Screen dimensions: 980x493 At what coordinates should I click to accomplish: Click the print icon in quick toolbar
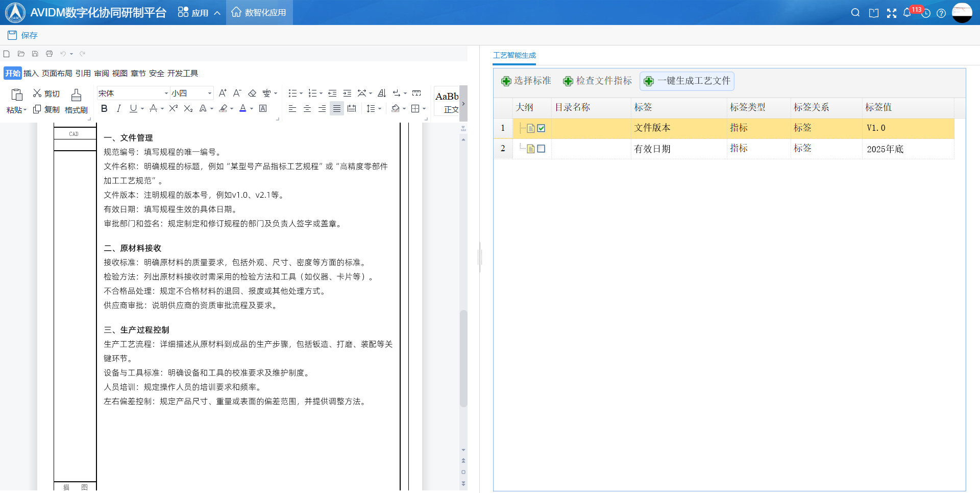point(50,54)
